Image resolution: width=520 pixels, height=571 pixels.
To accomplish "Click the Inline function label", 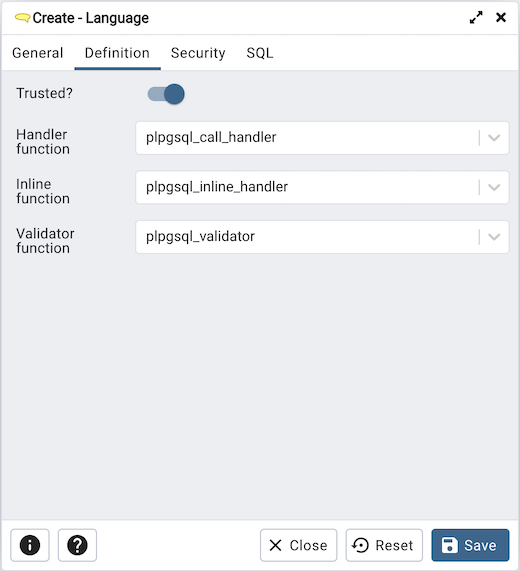I will (x=43, y=191).
